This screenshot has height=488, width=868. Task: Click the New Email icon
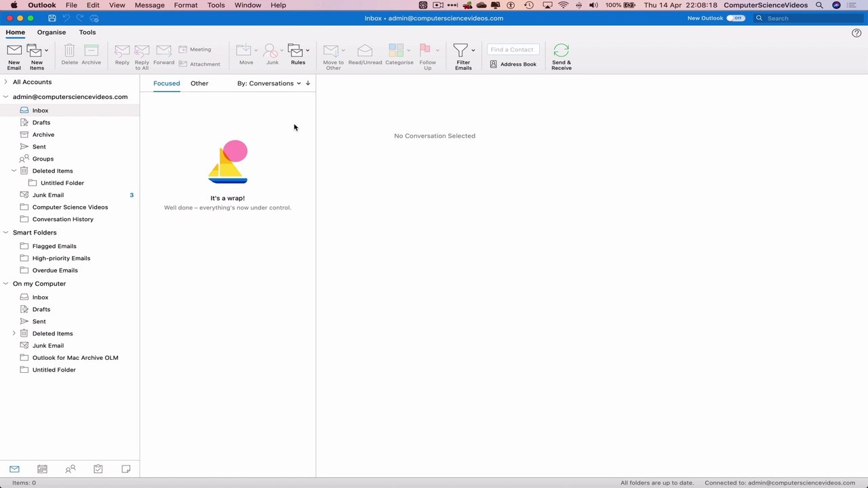[x=14, y=51]
